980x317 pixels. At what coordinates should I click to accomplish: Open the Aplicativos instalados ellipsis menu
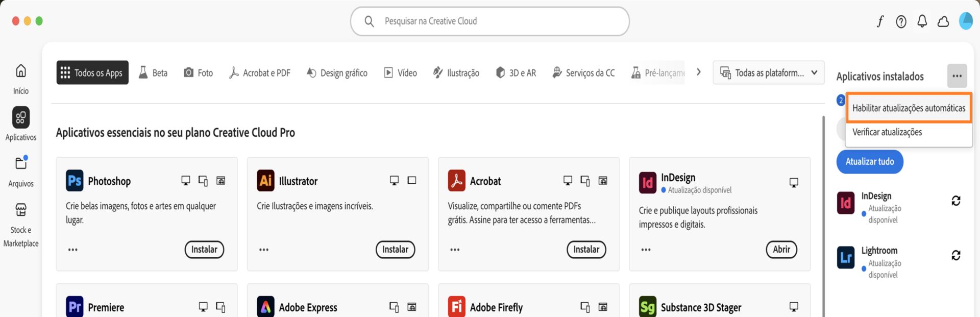point(958,76)
